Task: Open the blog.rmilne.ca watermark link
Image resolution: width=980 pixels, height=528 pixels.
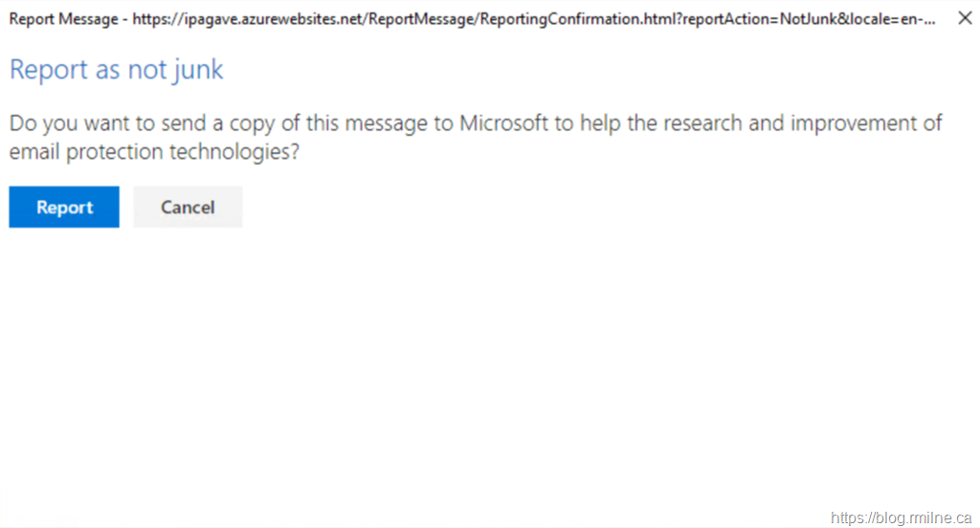Action: (x=901, y=517)
